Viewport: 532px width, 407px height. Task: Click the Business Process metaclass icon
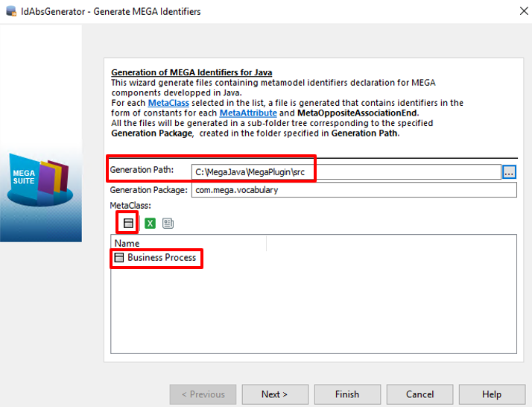click(x=118, y=258)
